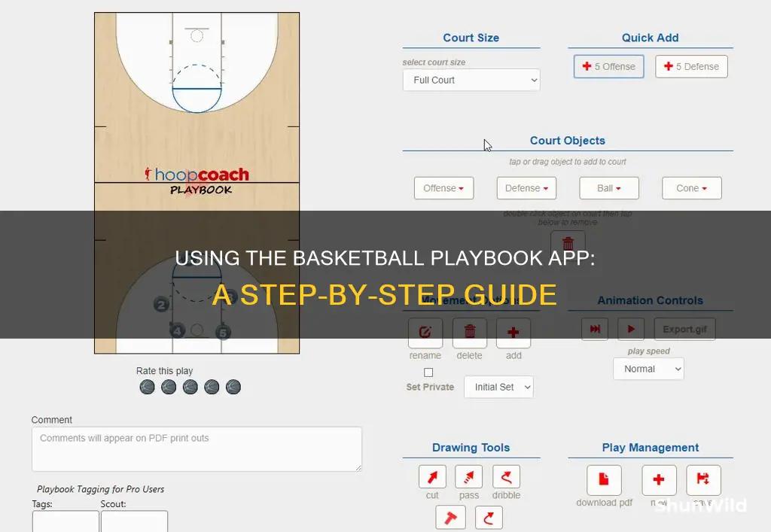
Task: Select the curved arrow drawing tool
Action: click(489, 518)
